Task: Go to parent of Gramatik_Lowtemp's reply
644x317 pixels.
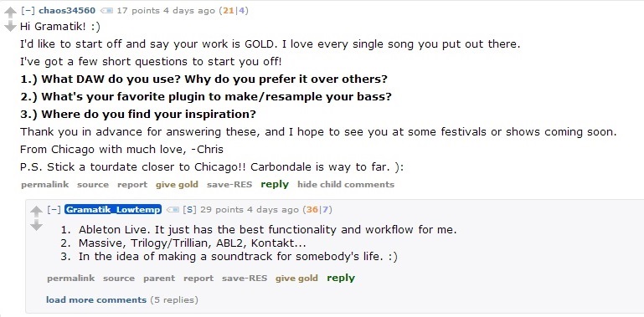Action: pos(159,278)
